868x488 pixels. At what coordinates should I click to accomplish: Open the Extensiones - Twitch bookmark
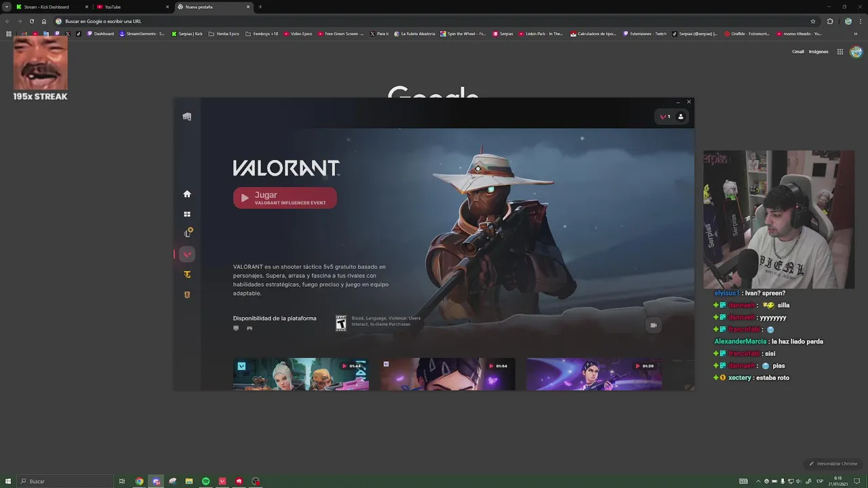[x=645, y=33]
